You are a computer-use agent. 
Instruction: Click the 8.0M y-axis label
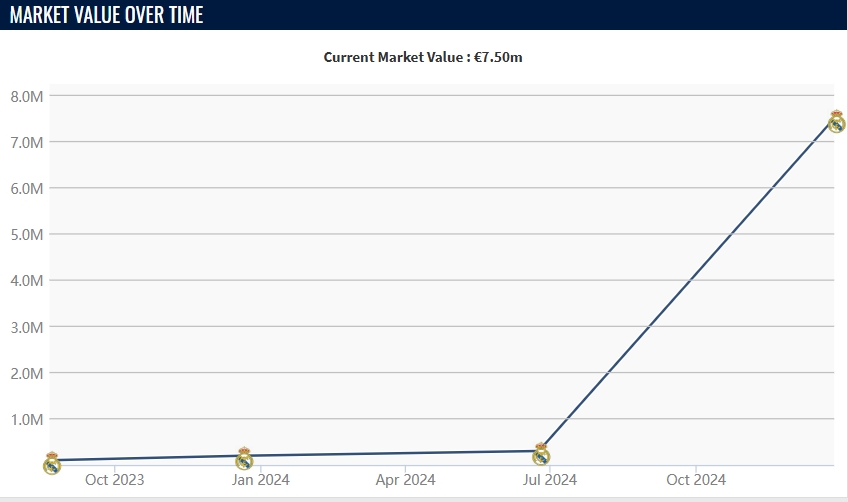coord(26,96)
